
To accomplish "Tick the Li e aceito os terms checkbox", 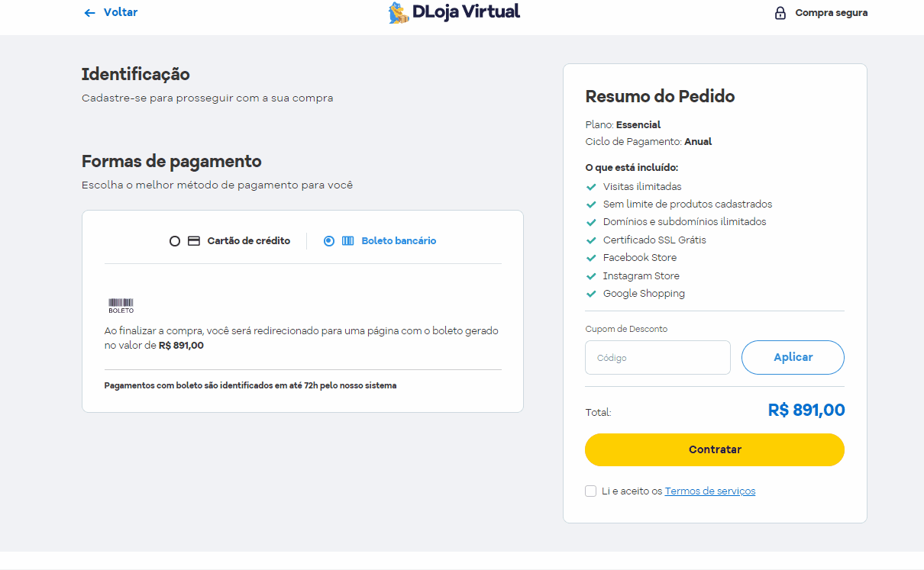I will click(x=590, y=491).
